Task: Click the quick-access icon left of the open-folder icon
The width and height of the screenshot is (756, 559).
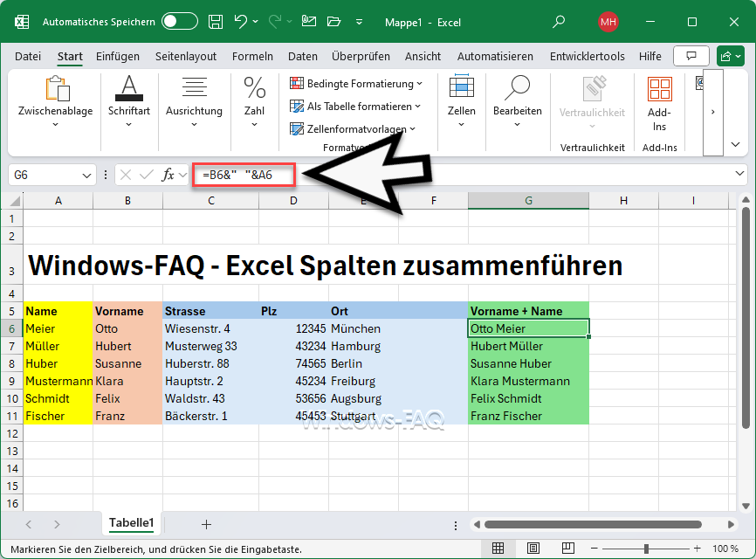Action: [308, 21]
